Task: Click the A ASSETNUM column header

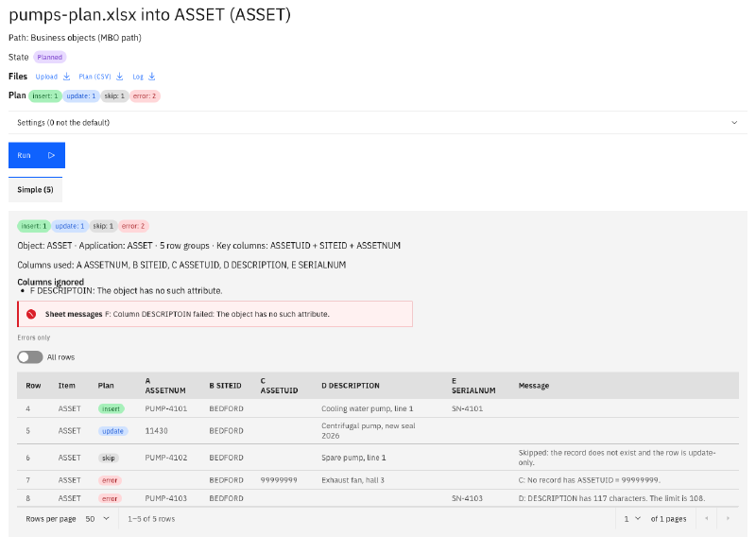Action: tap(165, 386)
